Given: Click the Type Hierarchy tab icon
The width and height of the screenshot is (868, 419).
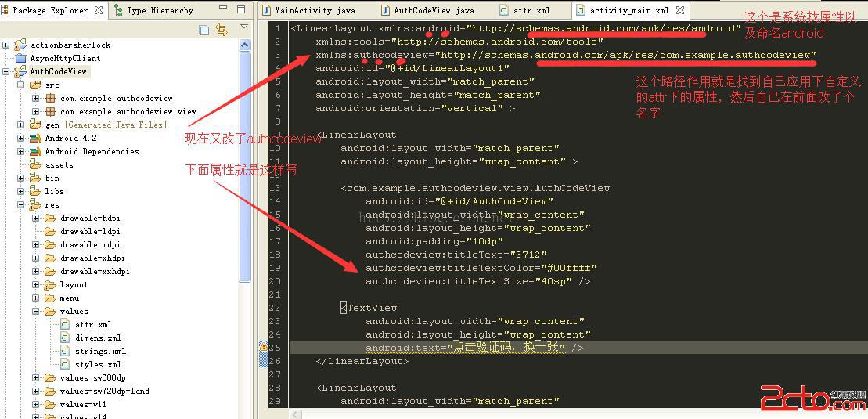Looking at the screenshot, I should coord(118,10).
